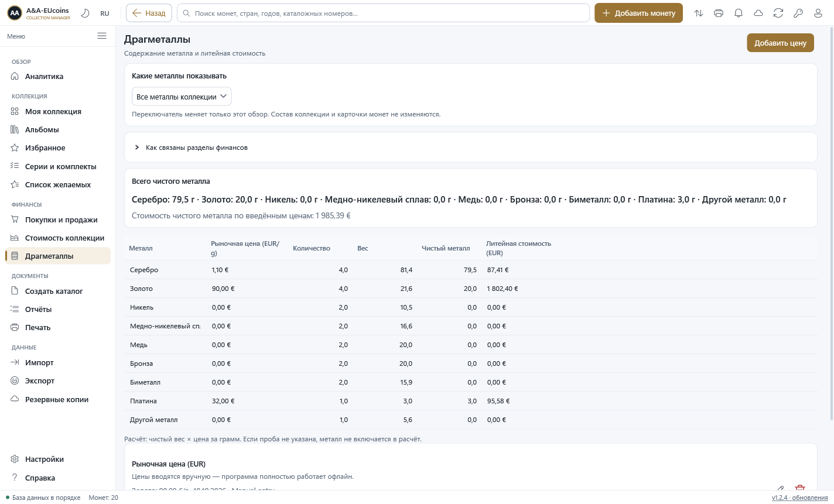Screen dimensions: 834x504
Task: Click the 'Добавить цену' button
Action: pos(780,43)
